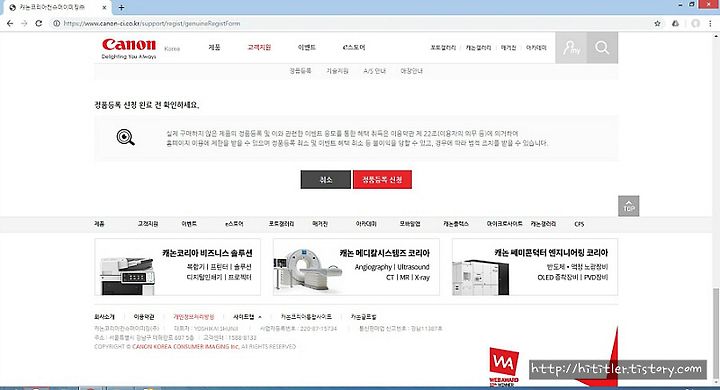The image size is (720, 390).
Task: Reload the page with refresh icon
Action: pos(39,23)
